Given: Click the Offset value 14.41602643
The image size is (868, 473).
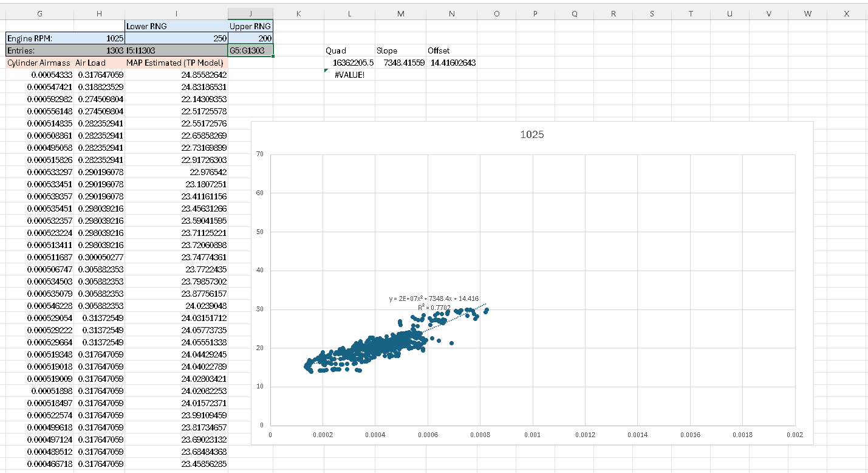Looking at the screenshot, I should point(451,63).
